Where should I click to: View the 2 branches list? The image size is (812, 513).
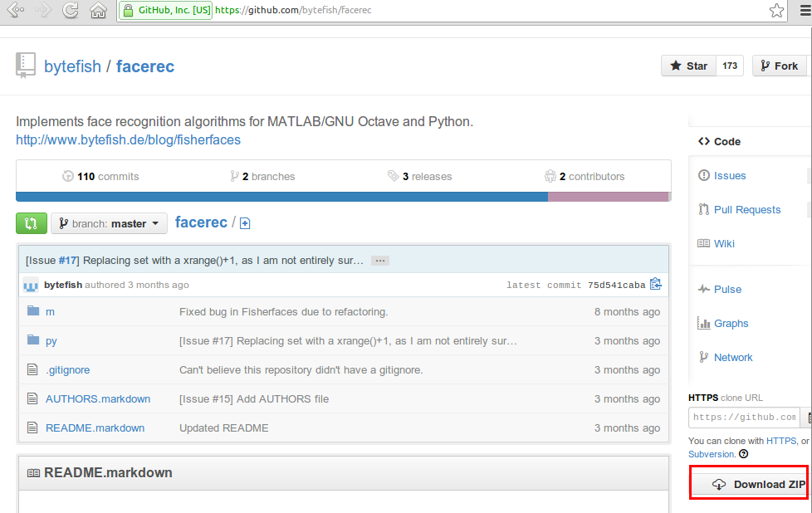tap(262, 177)
